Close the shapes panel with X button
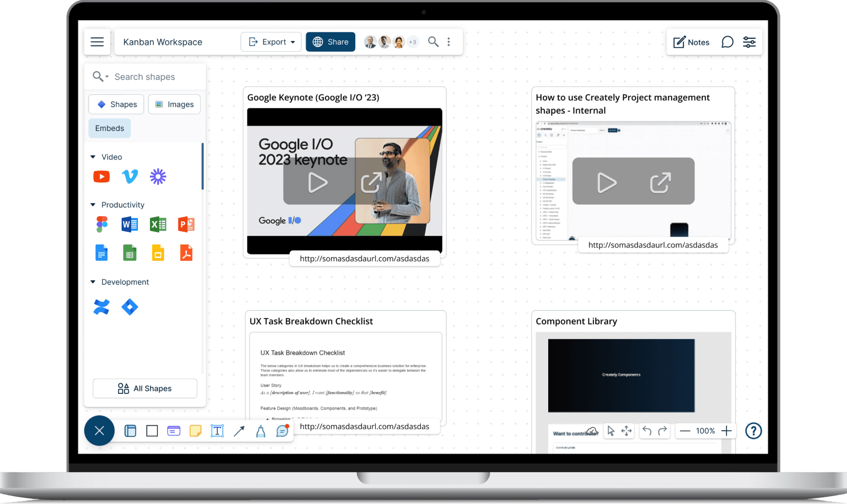The image size is (847, 504). pos(99,431)
